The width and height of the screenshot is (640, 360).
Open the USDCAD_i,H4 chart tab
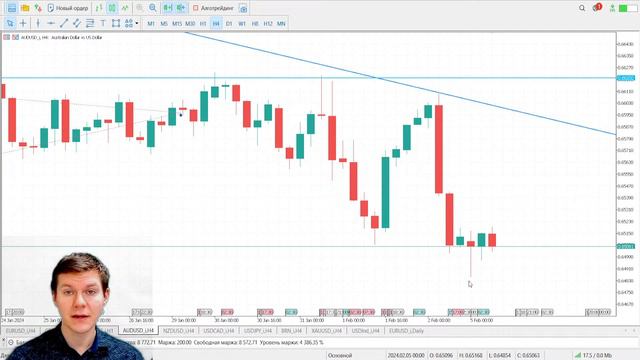(x=218, y=331)
